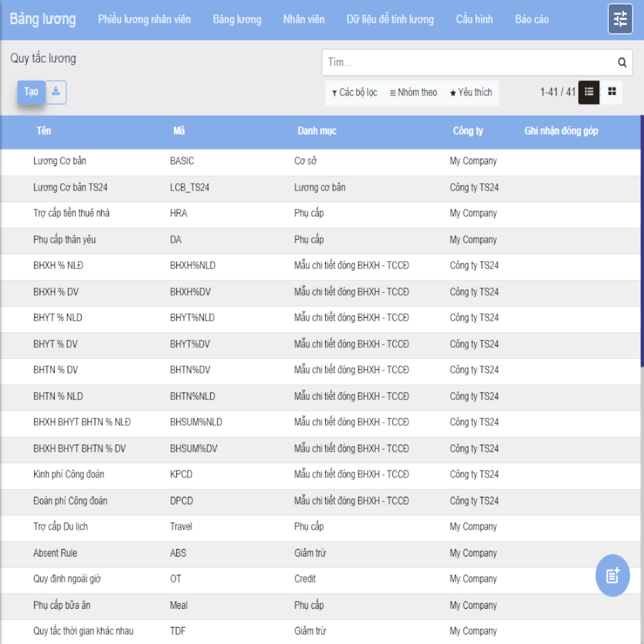The height and width of the screenshot is (644, 644).
Task: Sort by the Danh mục column header
Action: click(x=317, y=131)
